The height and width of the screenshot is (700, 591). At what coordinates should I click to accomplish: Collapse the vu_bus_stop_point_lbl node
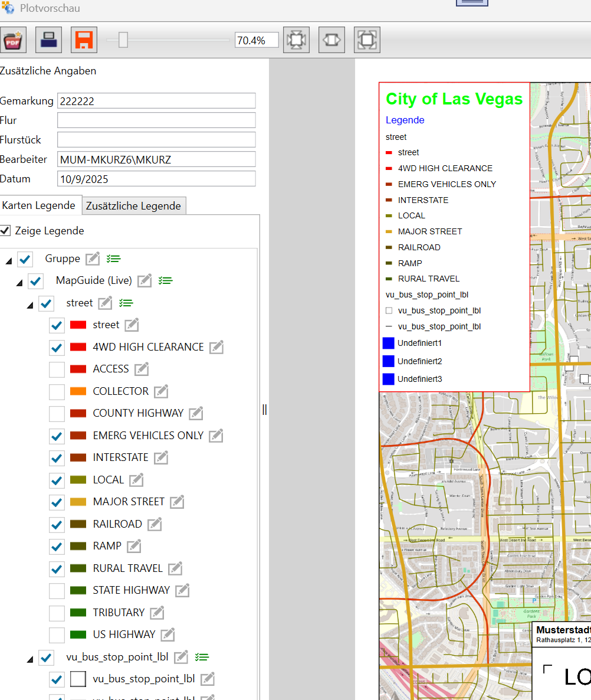point(30,659)
